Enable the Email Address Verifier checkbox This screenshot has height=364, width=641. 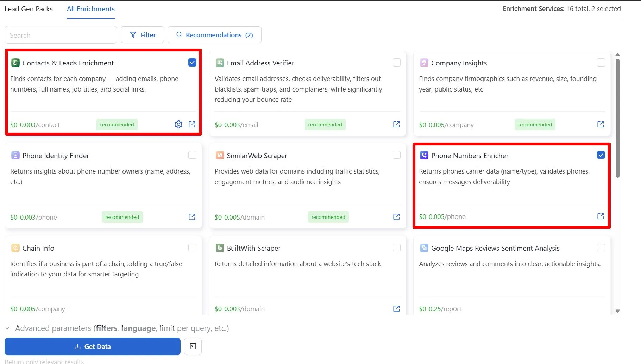point(397,63)
